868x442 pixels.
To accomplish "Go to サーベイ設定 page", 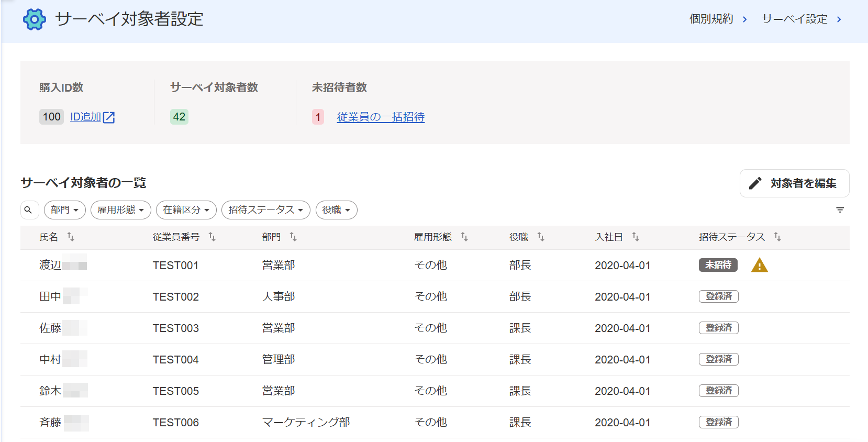I will click(x=794, y=19).
